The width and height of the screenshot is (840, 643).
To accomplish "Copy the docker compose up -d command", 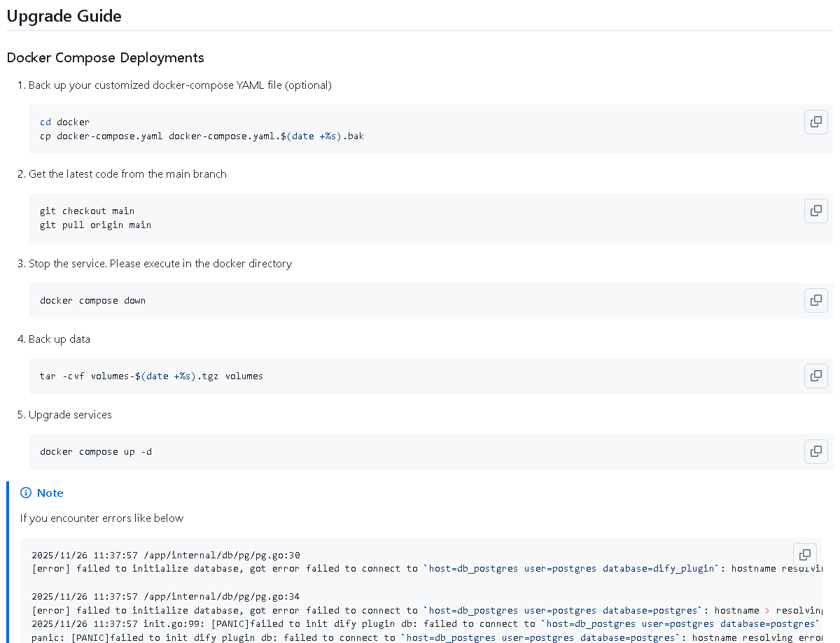I will pyautogui.click(x=816, y=451).
